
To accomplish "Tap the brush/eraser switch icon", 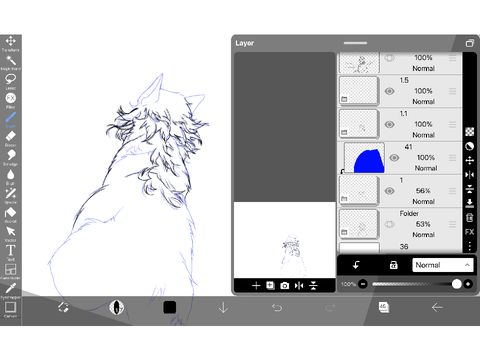I will [x=63, y=307].
